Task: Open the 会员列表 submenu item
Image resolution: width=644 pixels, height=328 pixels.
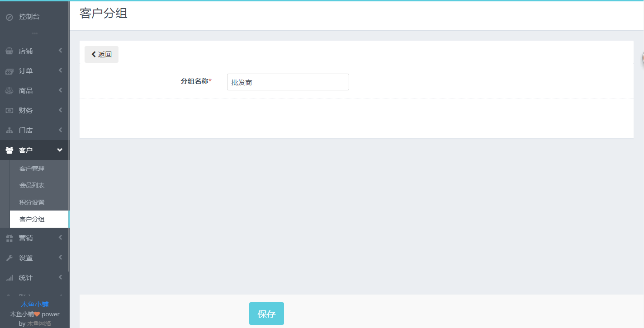Action: pos(32,185)
